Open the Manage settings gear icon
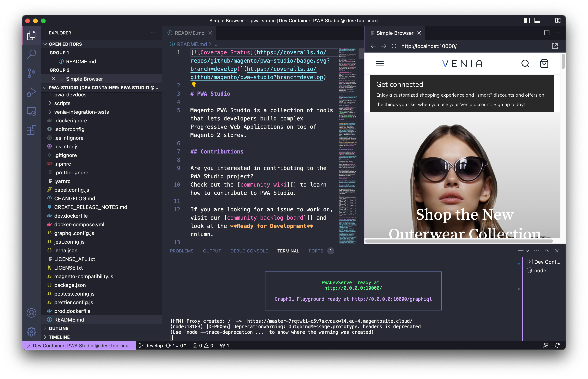 pyautogui.click(x=31, y=332)
